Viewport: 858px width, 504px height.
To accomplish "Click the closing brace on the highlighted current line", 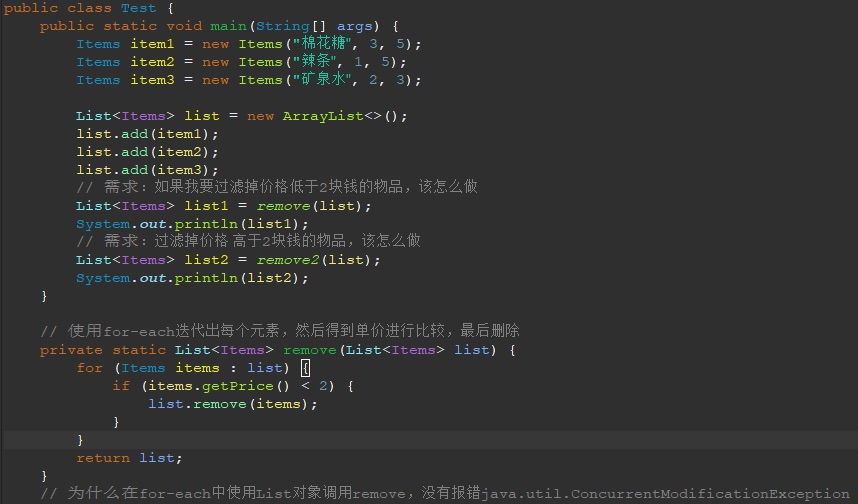I will pos(80,440).
